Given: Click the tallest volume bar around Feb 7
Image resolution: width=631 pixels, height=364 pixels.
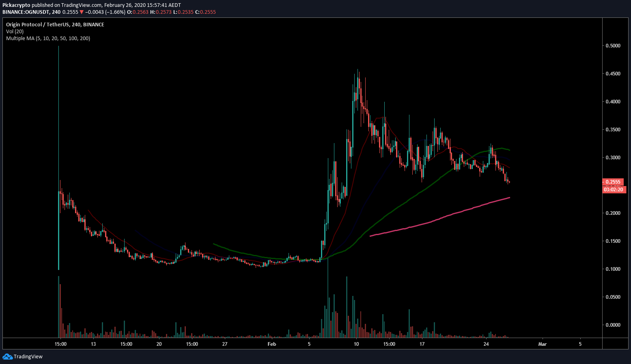Looking at the screenshot, I should 327,297.
